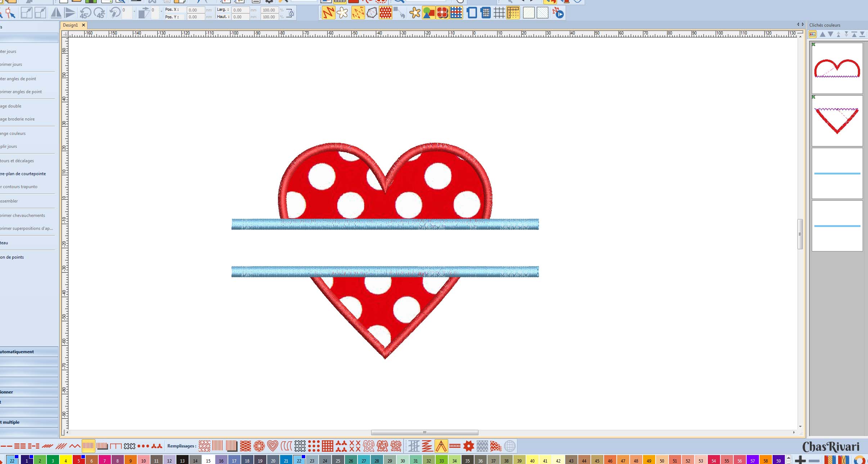868x464 pixels.
Task: Toggle the red dotted grid icon
Action: [385, 13]
